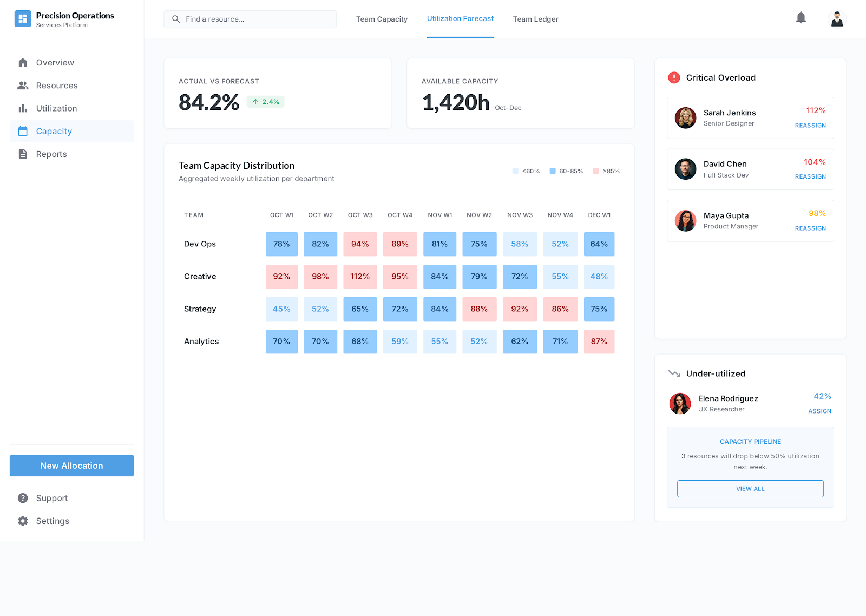
Task: Click the >85% legend color swatch
Action: pyautogui.click(x=596, y=171)
